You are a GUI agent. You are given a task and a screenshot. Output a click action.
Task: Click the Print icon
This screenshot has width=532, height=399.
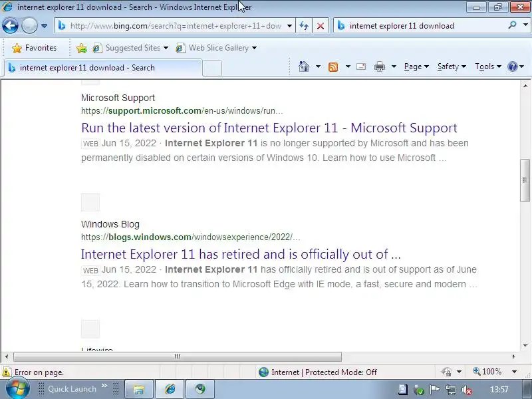click(379, 66)
